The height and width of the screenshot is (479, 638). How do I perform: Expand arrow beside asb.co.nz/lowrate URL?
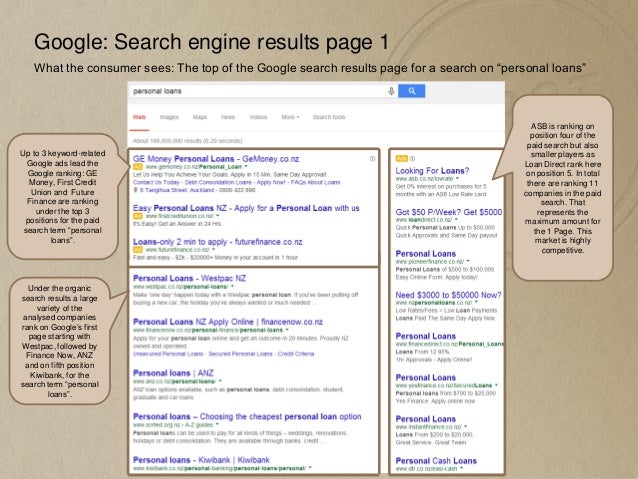point(458,179)
